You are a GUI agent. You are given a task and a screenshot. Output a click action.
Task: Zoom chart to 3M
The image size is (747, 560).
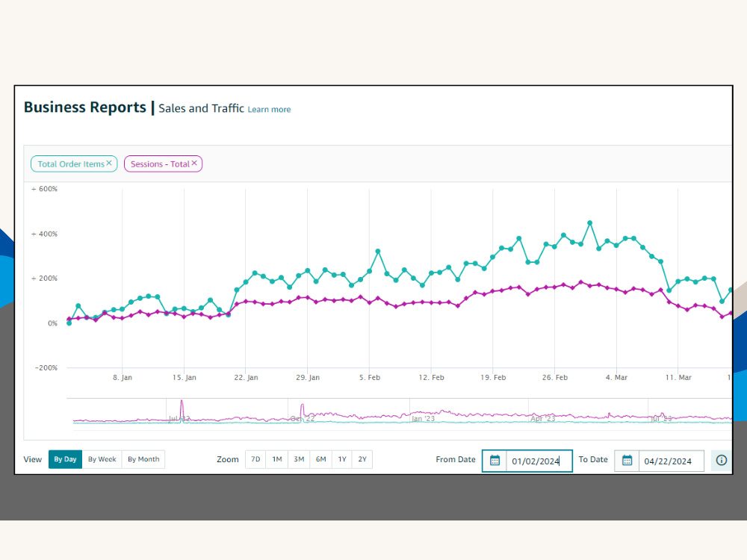[x=300, y=459]
